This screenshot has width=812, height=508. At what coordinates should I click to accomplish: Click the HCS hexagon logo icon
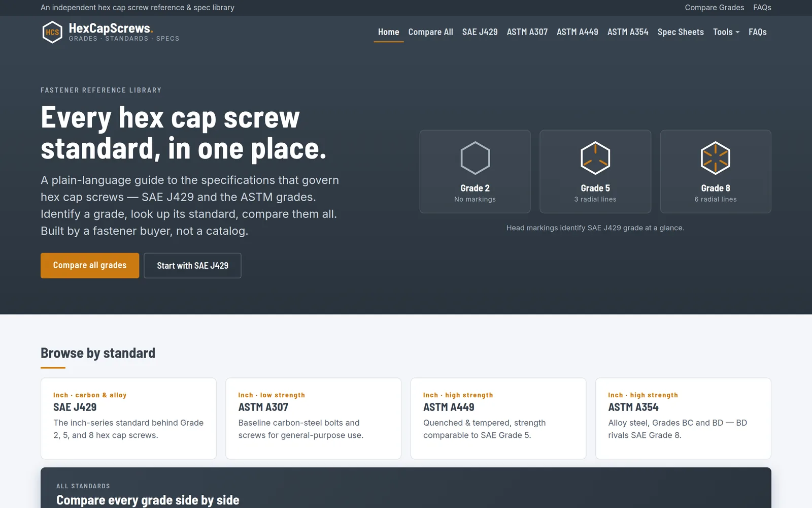click(52, 32)
